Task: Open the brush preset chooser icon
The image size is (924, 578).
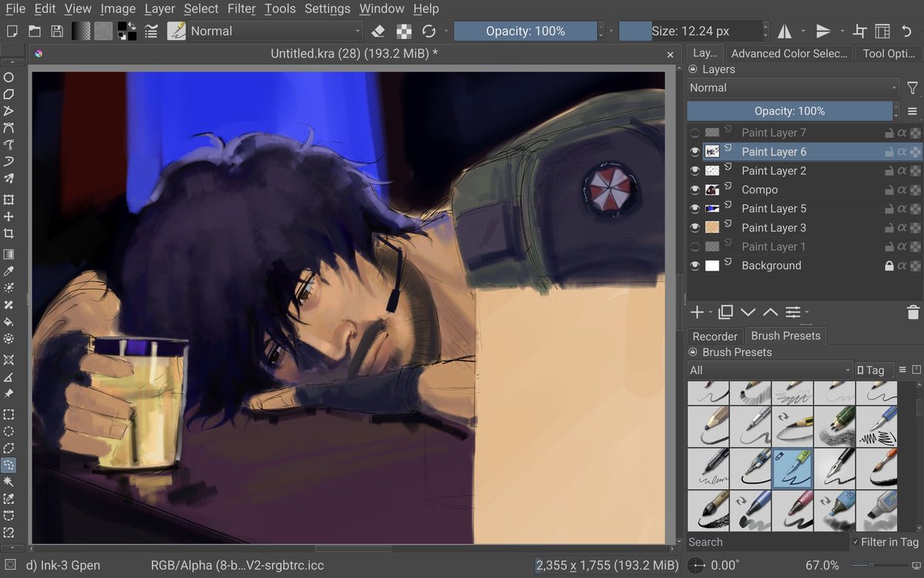Action: pyautogui.click(x=176, y=31)
